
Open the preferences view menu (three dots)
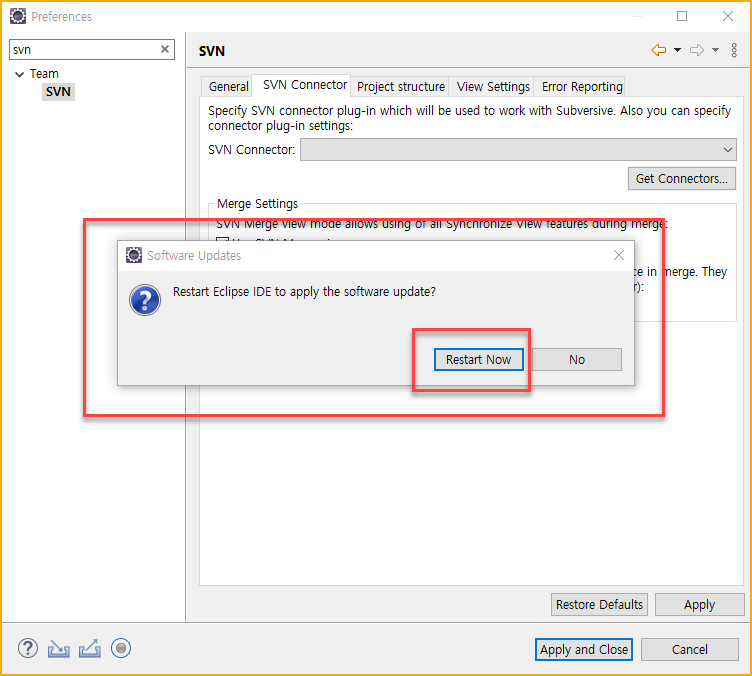pyautogui.click(x=734, y=50)
